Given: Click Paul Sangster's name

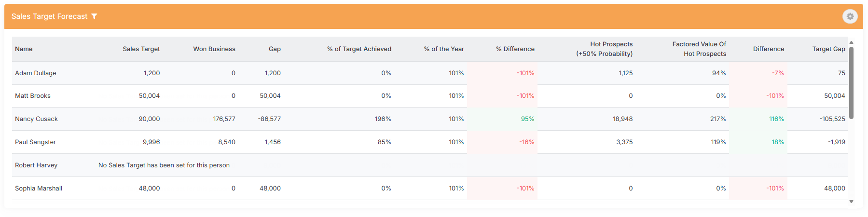Looking at the screenshot, I should (x=35, y=142).
